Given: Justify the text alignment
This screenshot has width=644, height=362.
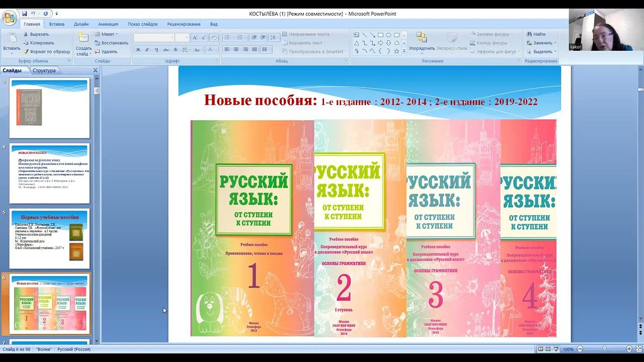Looking at the screenshot, I should [x=255, y=50].
